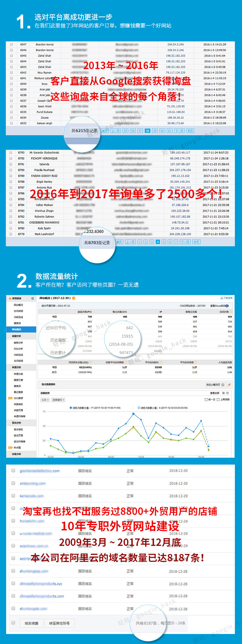Click the star icon beside 常用报表
This screenshot has height=644, width=242.
point(10,298)
